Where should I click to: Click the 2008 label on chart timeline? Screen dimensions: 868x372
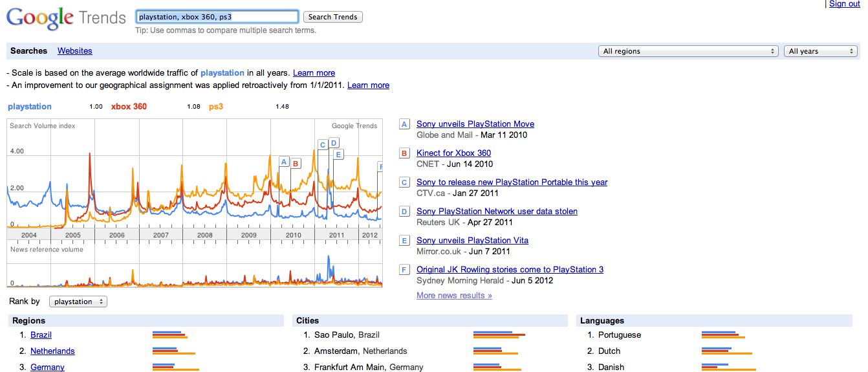click(x=204, y=235)
